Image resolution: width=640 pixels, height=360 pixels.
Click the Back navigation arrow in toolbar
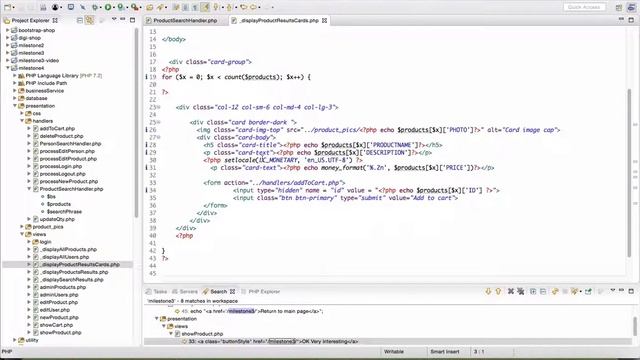(243, 7)
